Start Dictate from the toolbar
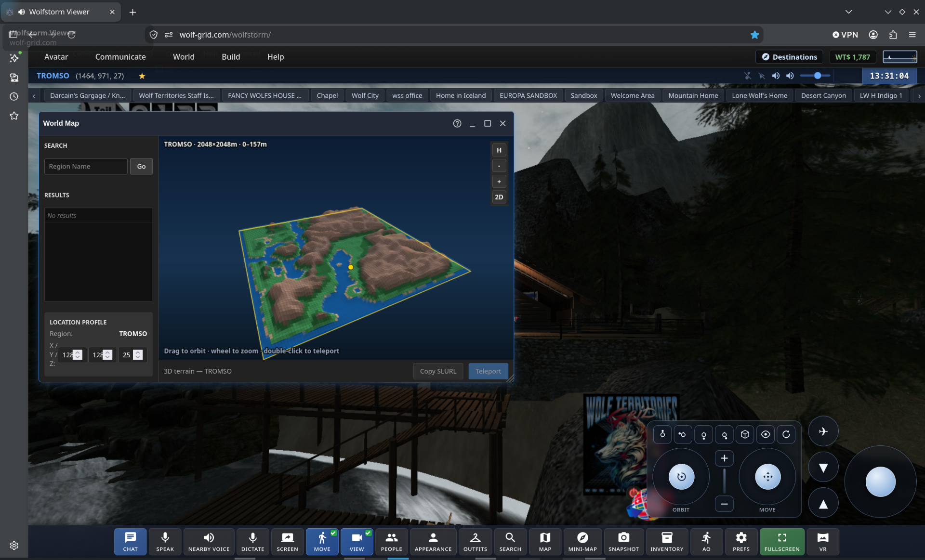 (x=252, y=542)
